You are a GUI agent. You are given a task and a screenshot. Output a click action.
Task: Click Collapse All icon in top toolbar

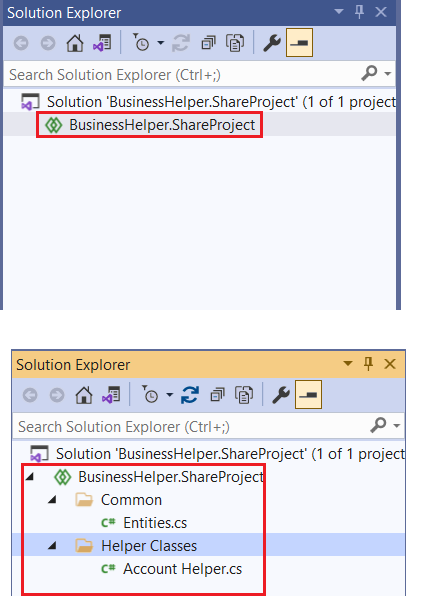208,43
